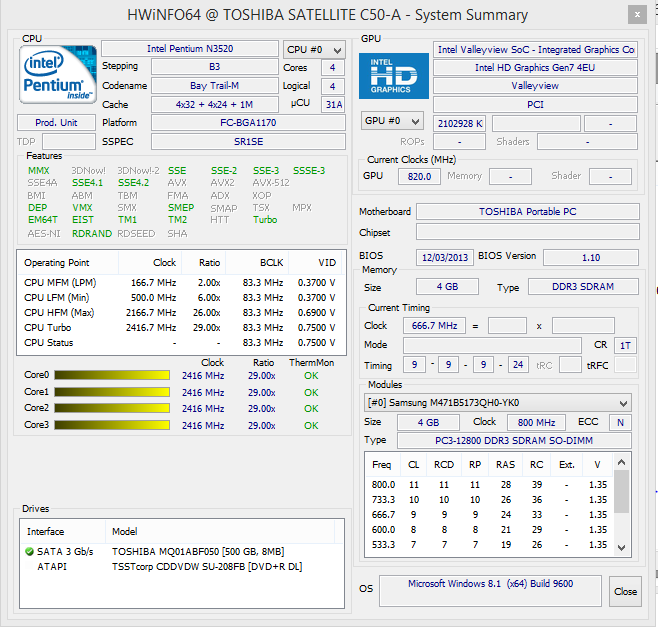The width and height of the screenshot is (658, 629).
Task: Click the green SATA drive status icon
Action: pyautogui.click(x=29, y=551)
